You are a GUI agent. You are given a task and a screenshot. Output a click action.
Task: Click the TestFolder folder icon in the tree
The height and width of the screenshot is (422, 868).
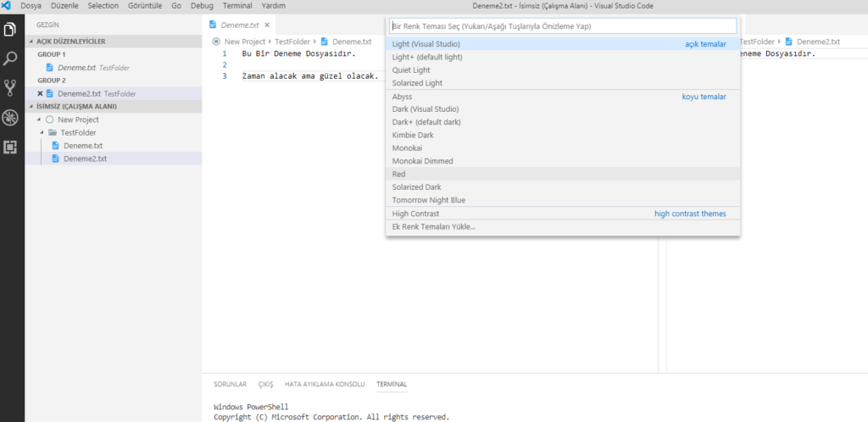[53, 133]
